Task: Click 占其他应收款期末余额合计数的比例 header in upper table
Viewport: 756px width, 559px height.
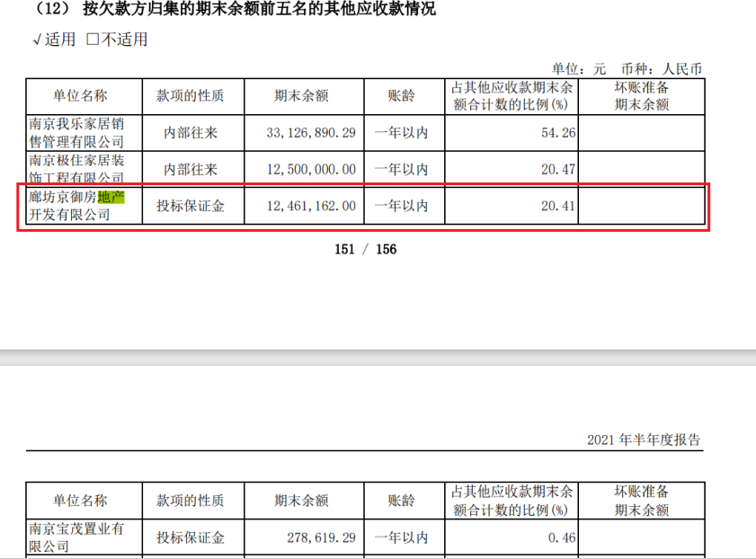Action: tap(511, 96)
